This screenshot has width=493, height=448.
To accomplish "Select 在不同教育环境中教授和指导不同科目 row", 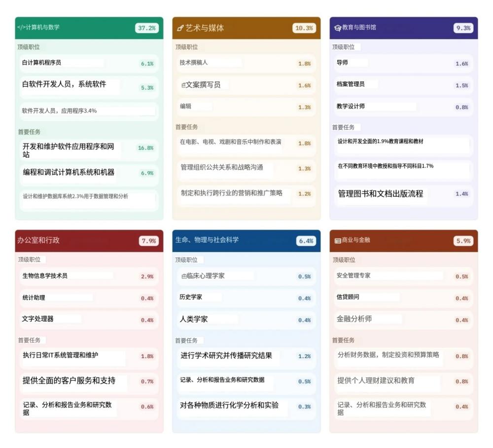I will click(403, 171).
